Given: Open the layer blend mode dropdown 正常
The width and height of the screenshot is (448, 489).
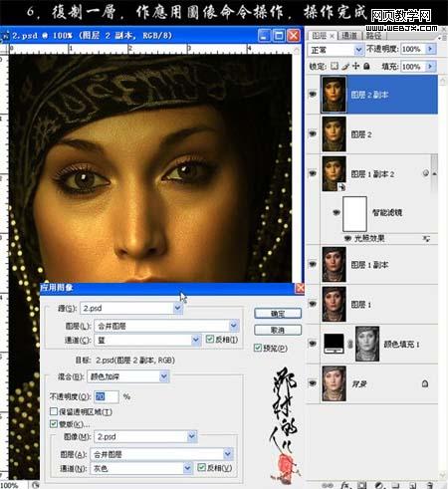Looking at the screenshot, I should point(336,50).
